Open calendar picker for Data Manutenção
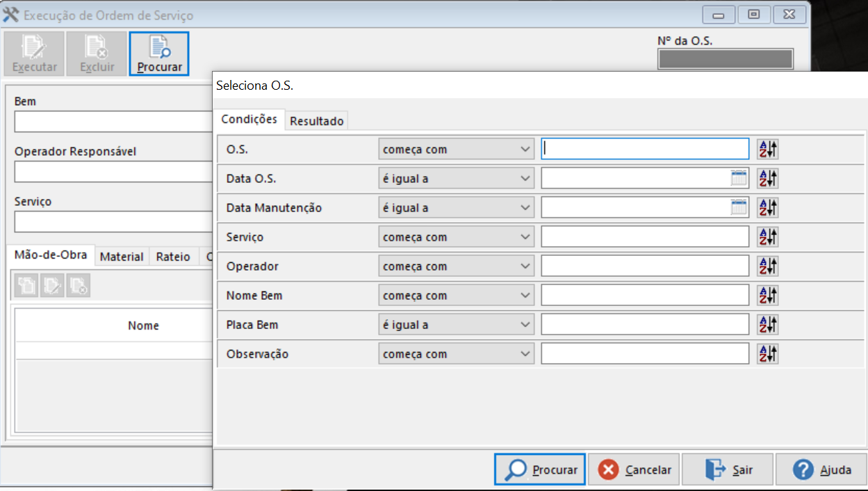The height and width of the screenshot is (491, 868). point(739,207)
